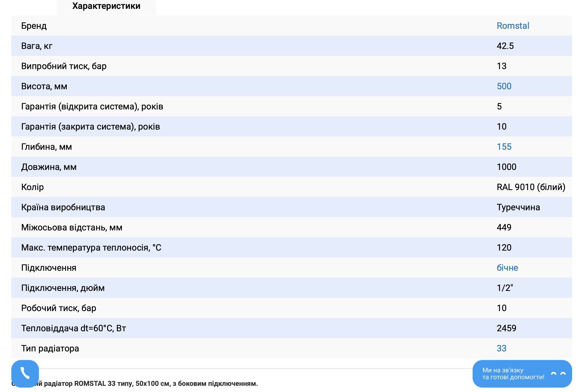The image size is (579, 392).
Task: Select the 'Глибина, мм' label
Action: pos(47,147)
